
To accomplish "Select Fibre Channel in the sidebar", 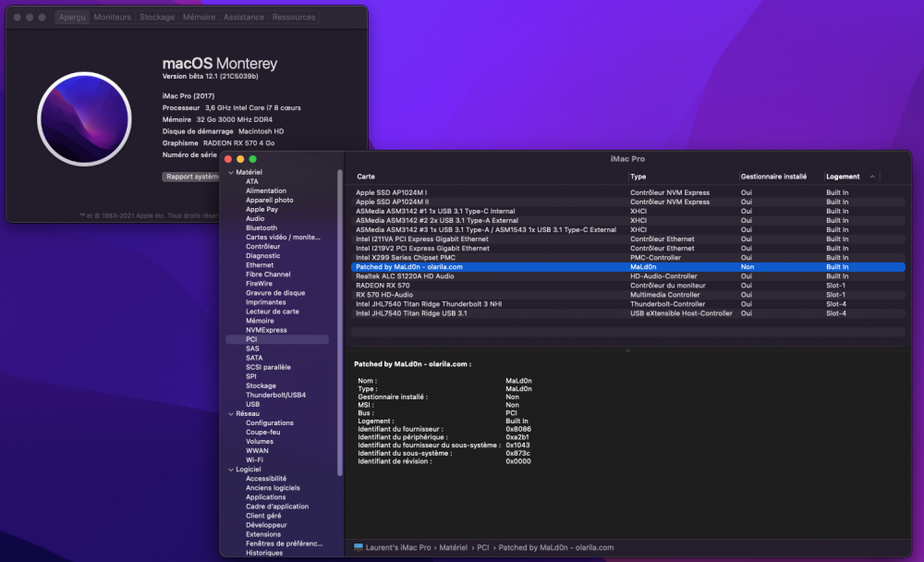I will pyautogui.click(x=268, y=275).
